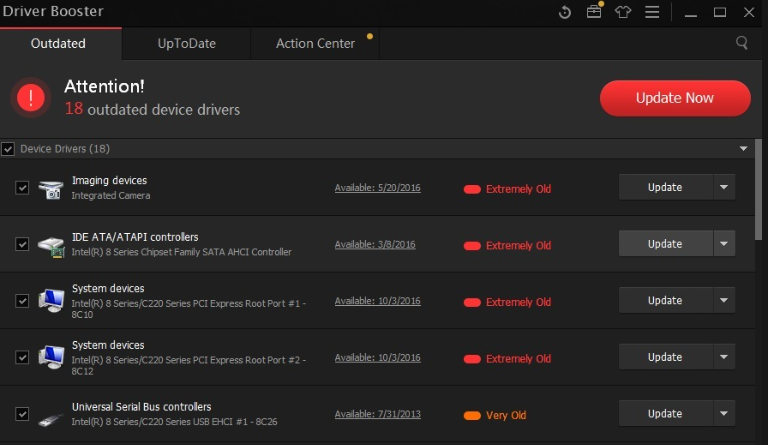Viewport: 768px width, 445px height.
Task: Click the Imaging devices title text
Action: (x=109, y=180)
